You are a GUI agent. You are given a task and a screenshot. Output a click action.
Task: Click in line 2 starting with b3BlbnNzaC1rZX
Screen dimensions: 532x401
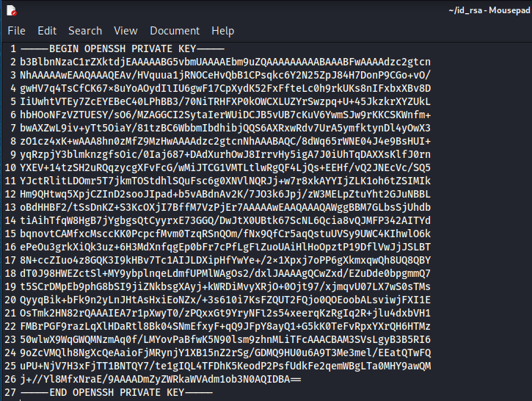click(x=220, y=62)
